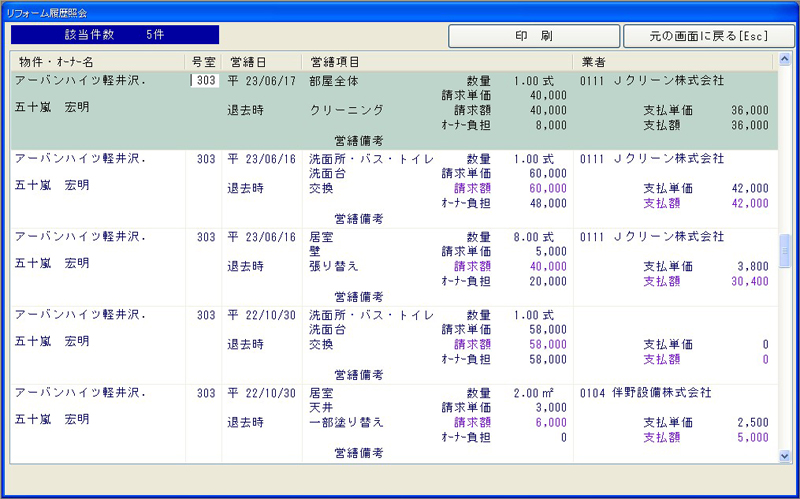800x499 pixels.
Task: Click the 支払額 30,400 amount
Action: click(x=746, y=282)
